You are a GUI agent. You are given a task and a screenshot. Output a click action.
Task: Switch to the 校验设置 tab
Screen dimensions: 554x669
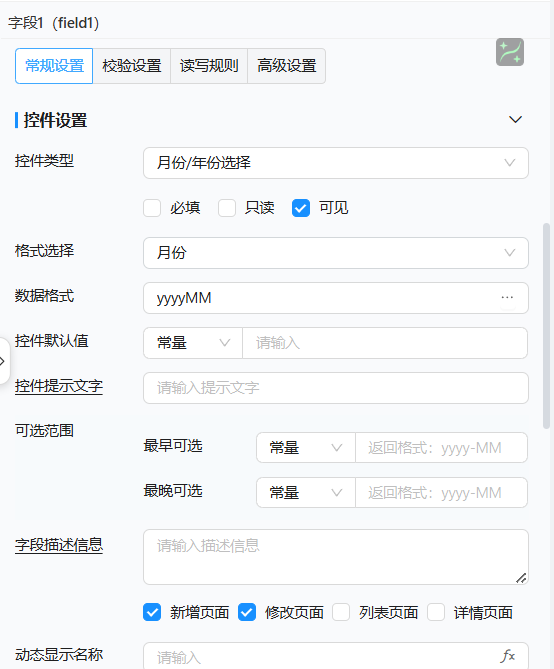[132, 66]
